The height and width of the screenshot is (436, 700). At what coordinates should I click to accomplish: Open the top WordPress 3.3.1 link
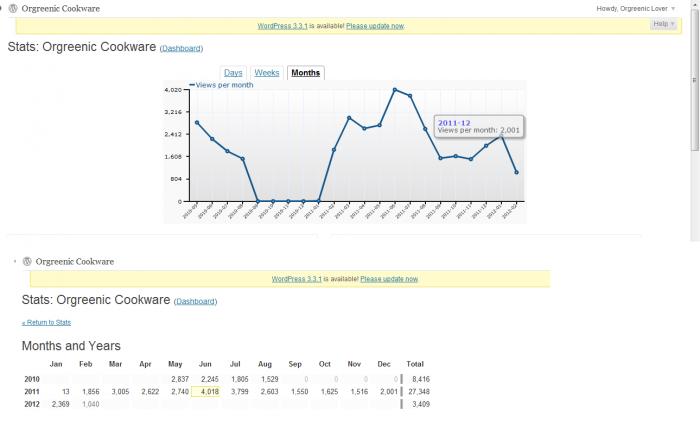pos(282,26)
